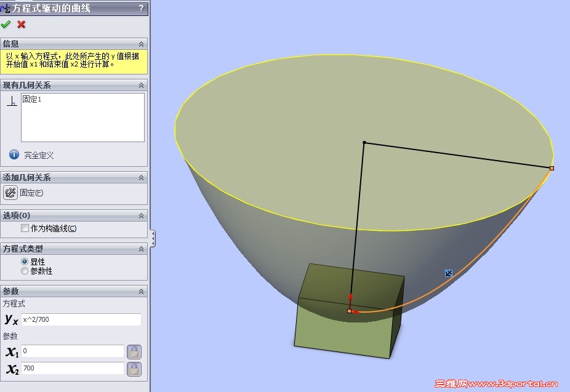Click the blue relation marker on the curve
This screenshot has width=570, height=392.
click(x=449, y=273)
